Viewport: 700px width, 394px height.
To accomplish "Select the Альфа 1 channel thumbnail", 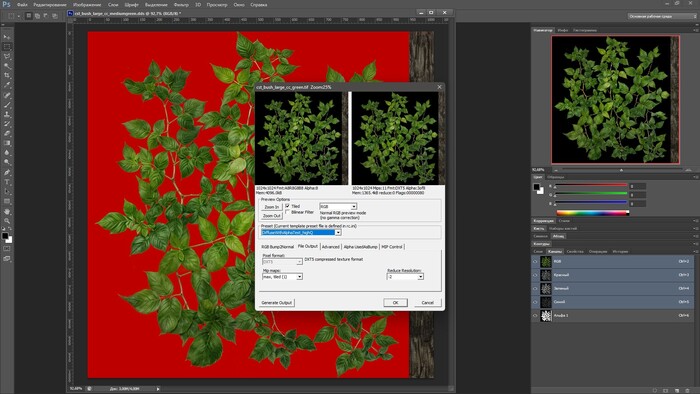I will tap(546, 315).
